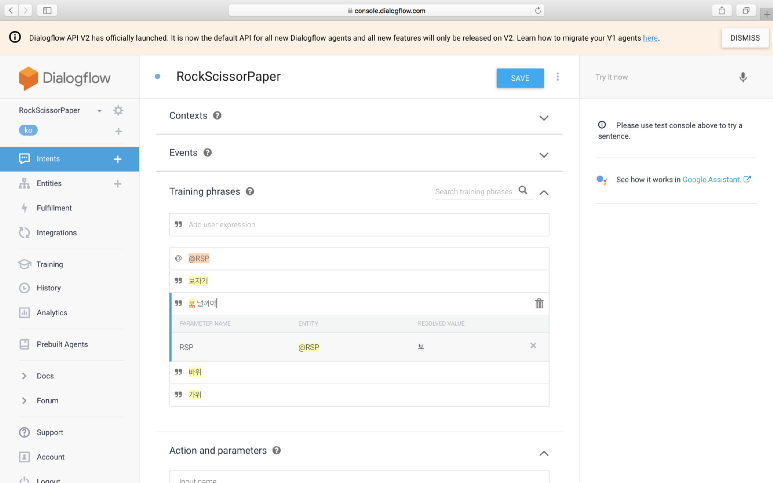Open the RockScissorPaper agent dropdown
This screenshot has width=773, height=483.
(99, 110)
